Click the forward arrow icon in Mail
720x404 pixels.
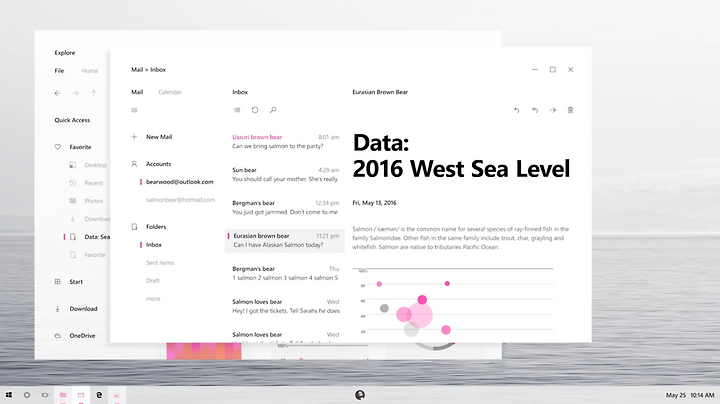552,110
